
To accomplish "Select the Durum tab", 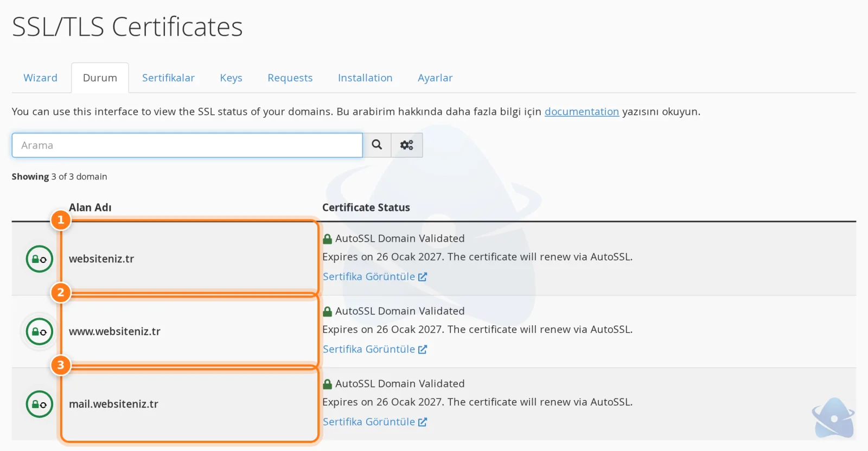I will point(100,78).
